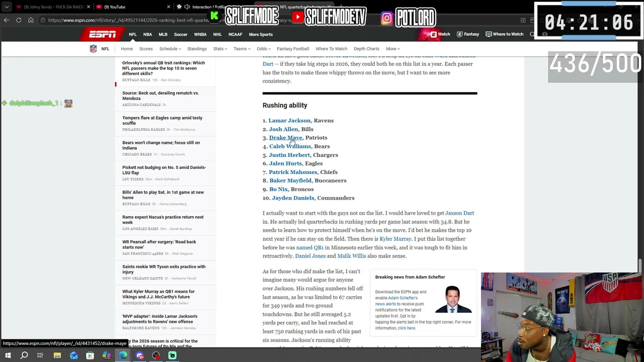Viewport: 644px width, 362px height.
Task: Select WNBA in the ESPN top bar
Action: point(200,34)
